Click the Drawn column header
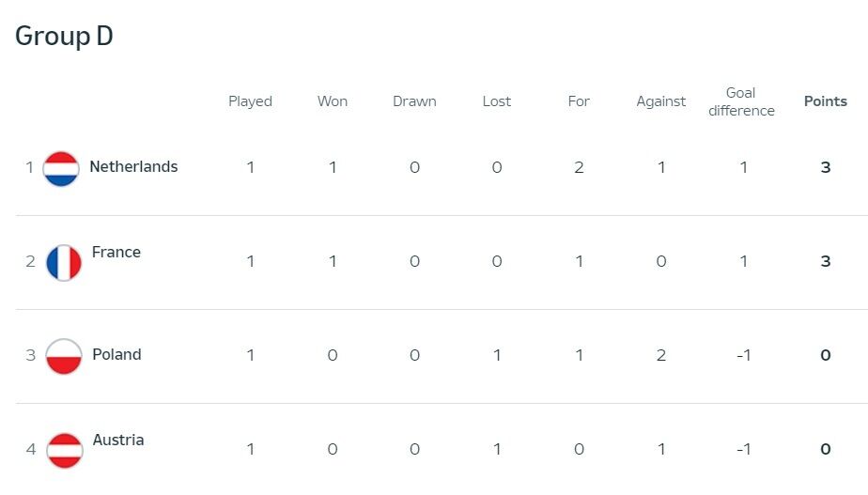The height and width of the screenshot is (495, 868). 414,101
